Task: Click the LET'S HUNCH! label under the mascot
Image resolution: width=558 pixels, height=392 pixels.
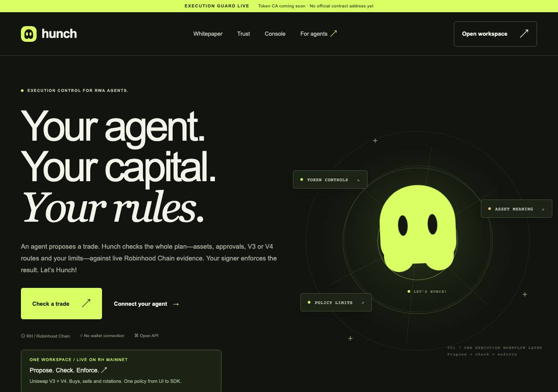Action: tap(427, 291)
